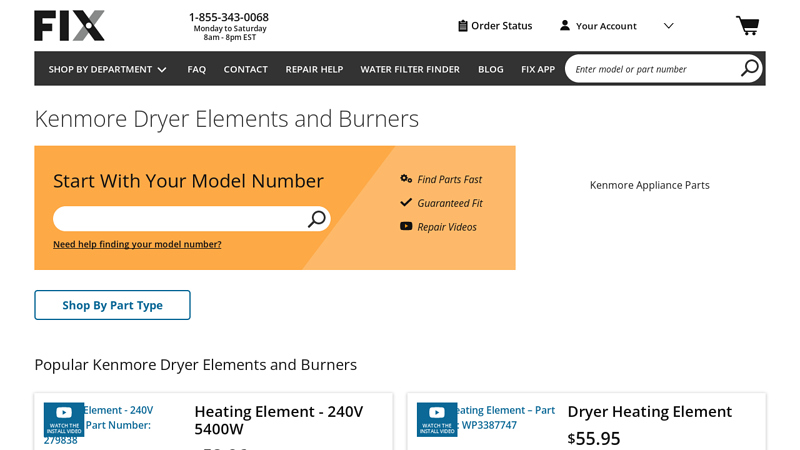Click the Kenmore Appliance Parts text

(649, 185)
